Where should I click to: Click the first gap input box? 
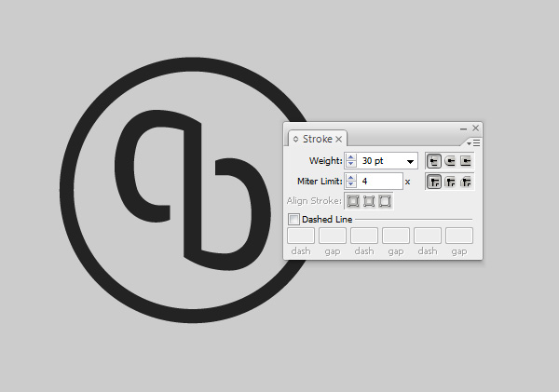pos(333,236)
